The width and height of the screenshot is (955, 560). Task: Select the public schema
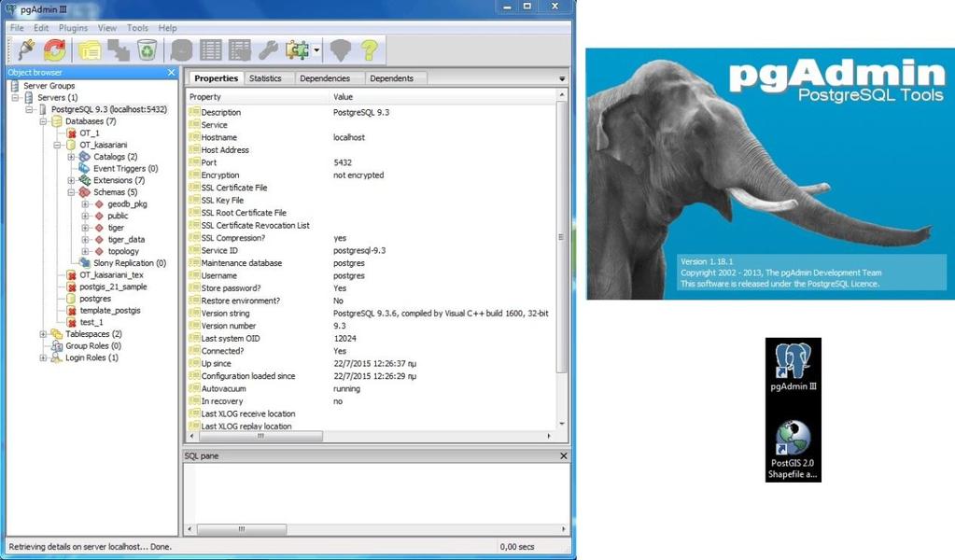118,216
